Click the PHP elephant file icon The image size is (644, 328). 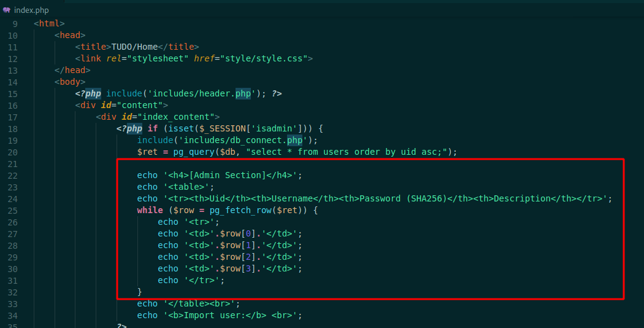(x=7, y=10)
